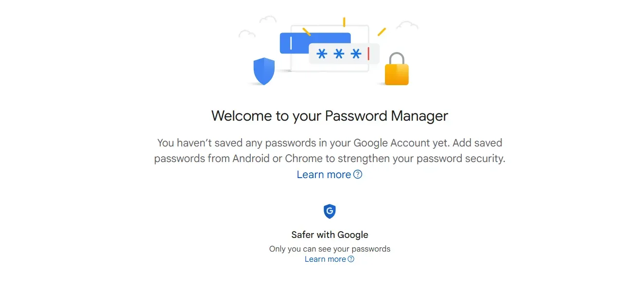Click the You haven't saved any passwords paragraph

click(x=330, y=151)
